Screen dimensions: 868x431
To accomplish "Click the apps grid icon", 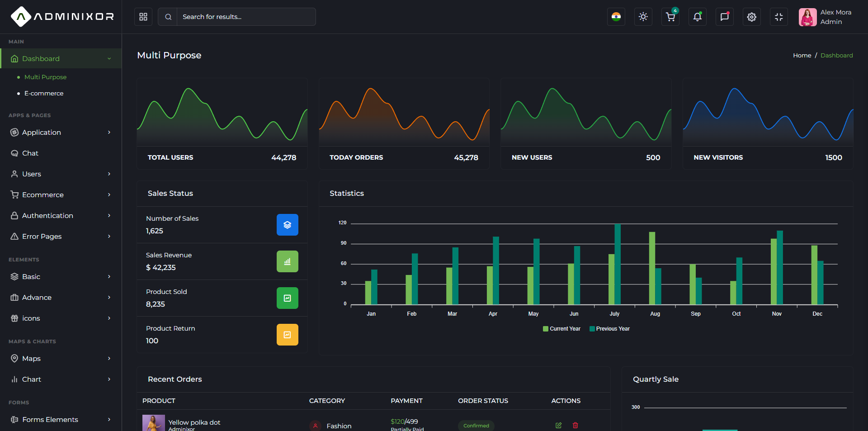I will click(x=143, y=17).
